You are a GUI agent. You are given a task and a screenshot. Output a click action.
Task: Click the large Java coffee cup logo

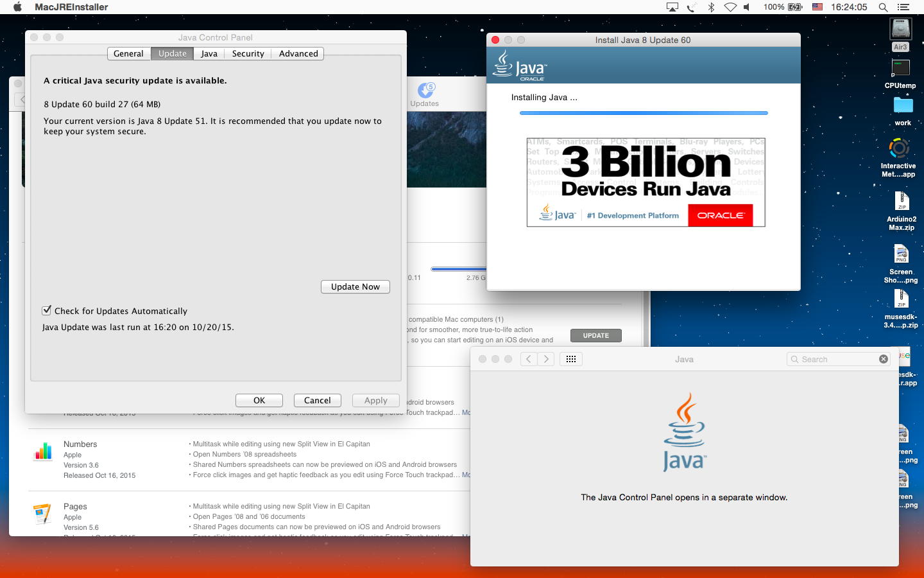pyautogui.click(x=685, y=432)
